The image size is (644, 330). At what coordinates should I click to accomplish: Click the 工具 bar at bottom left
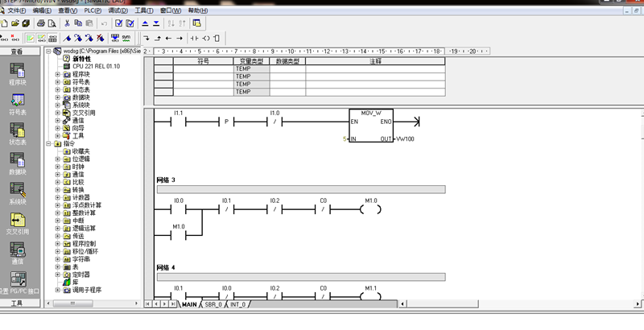(x=17, y=303)
